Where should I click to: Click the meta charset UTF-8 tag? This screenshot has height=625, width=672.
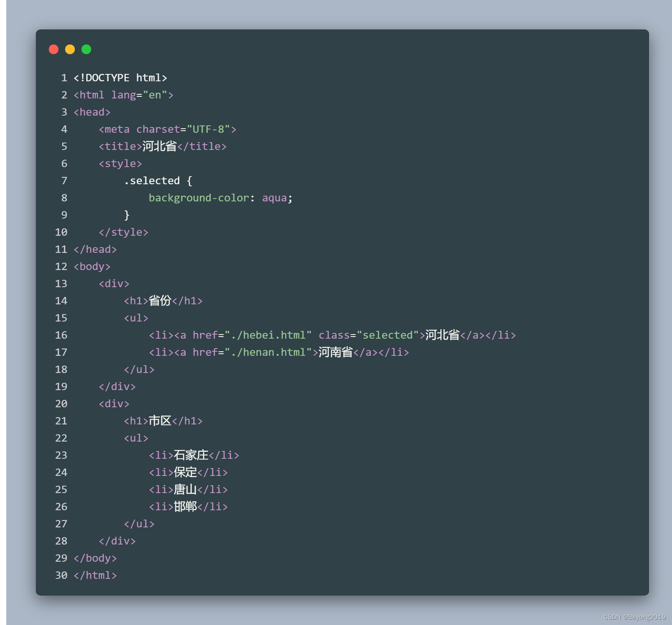[x=167, y=129]
